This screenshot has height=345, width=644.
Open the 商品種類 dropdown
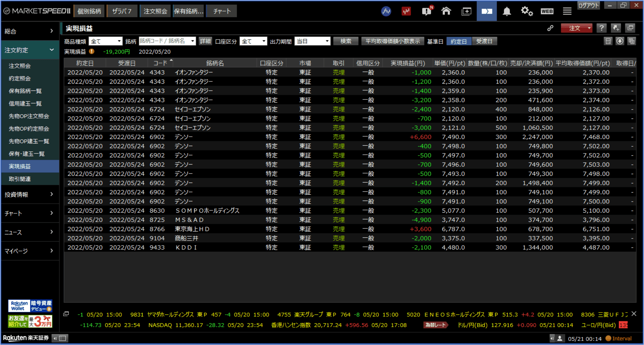[105, 41]
